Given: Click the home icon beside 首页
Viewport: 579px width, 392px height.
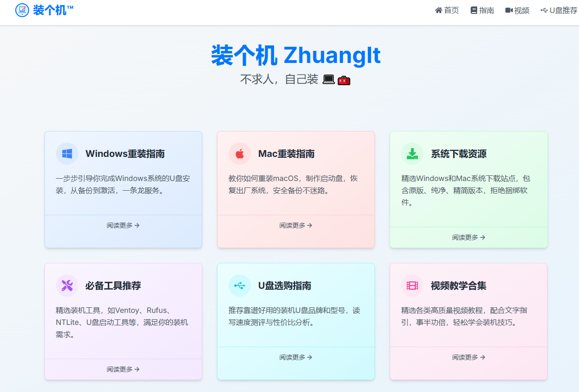Looking at the screenshot, I should (439, 10).
